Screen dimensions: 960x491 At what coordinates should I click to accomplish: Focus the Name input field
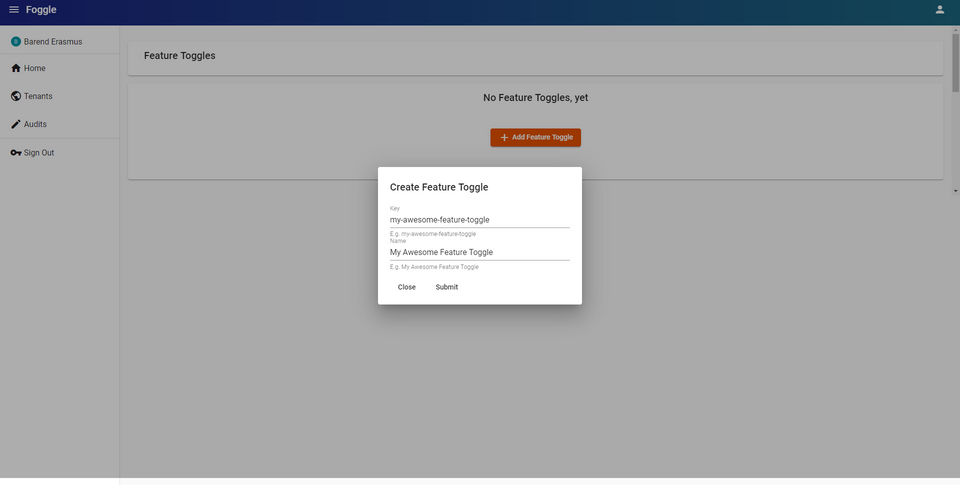(480, 252)
